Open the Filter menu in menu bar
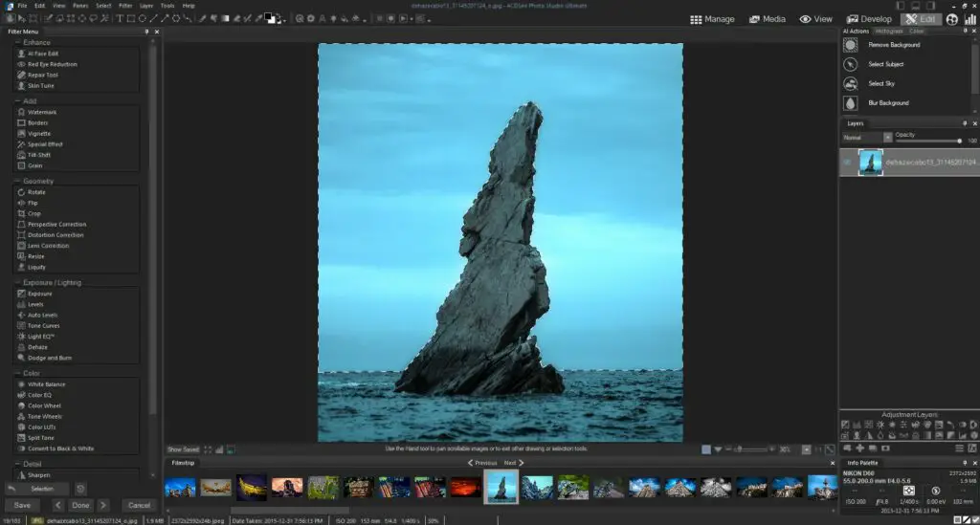The height and width of the screenshot is (525, 980). pyautogui.click(x=125, y=6)
